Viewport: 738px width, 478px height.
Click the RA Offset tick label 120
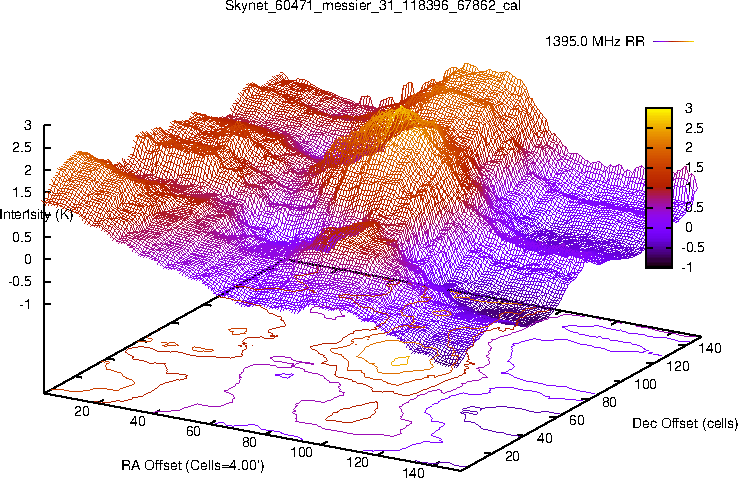(357, 462)
